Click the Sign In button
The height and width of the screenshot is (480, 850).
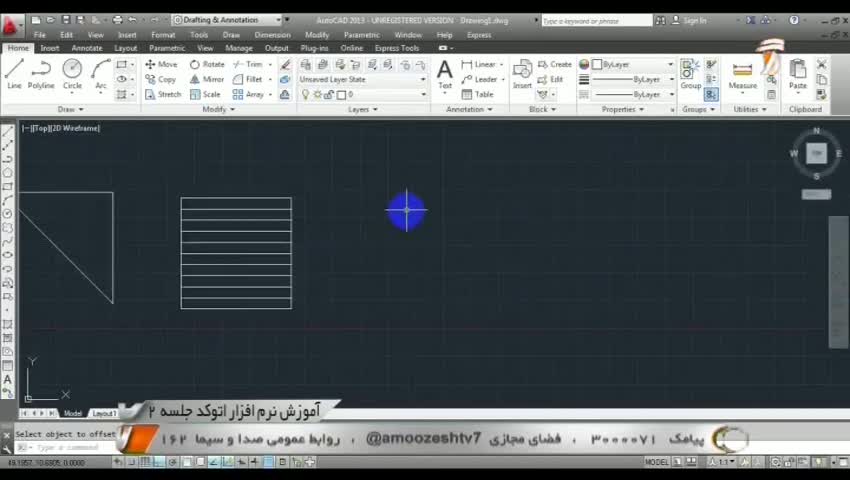[695, 20]
